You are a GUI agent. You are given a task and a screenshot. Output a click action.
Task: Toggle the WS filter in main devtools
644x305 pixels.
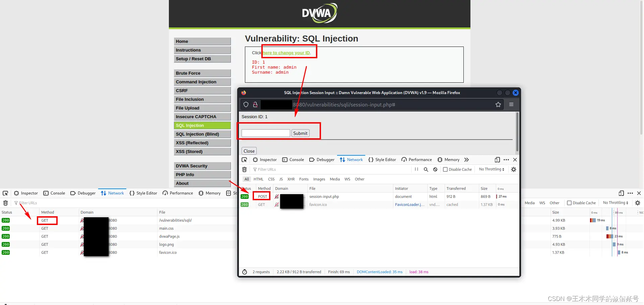tap(542, 203)
